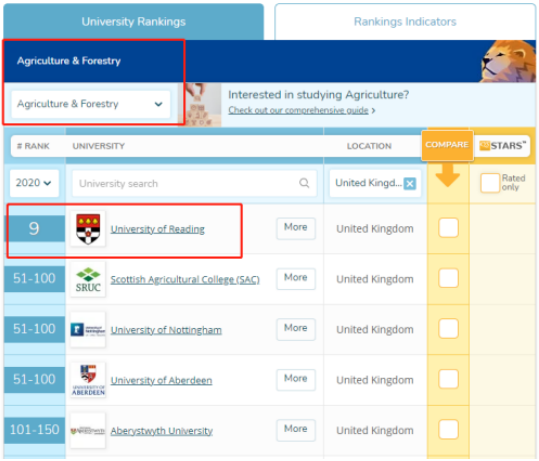Tick compare box for Scottish Agricultural College
Screen dimensions: 539x461
448,278
